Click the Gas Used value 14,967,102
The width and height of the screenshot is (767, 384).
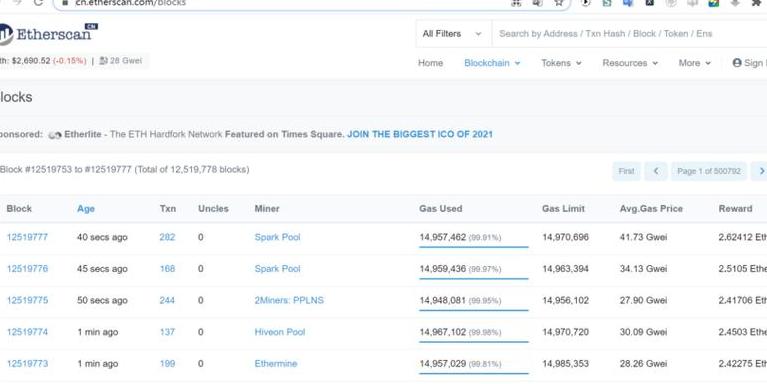[x=443, y=332]
